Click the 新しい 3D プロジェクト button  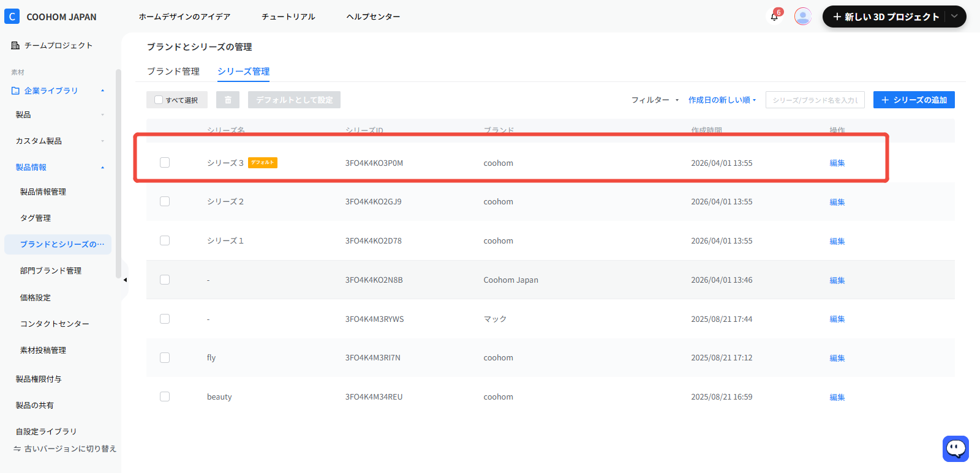click(x=886, y=17)
